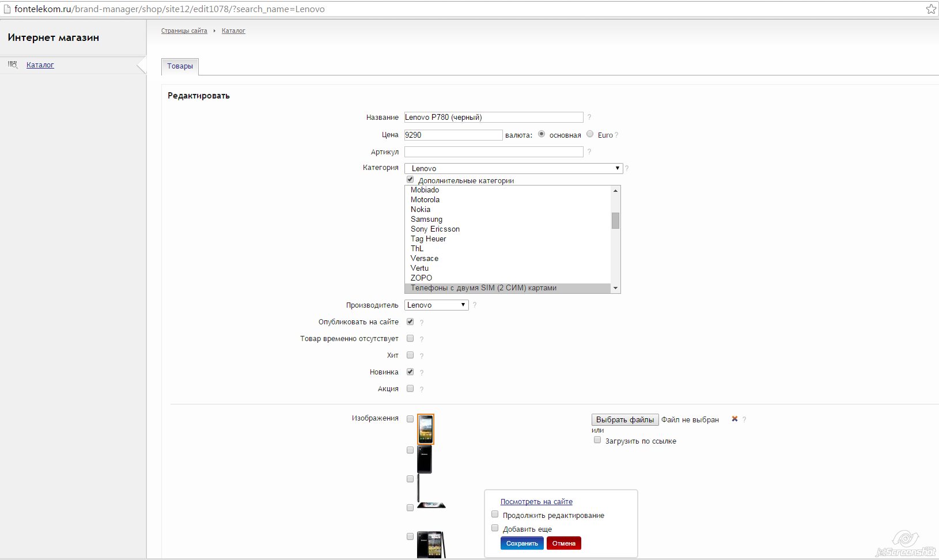The width and height of the screenshot is (939, 560).
Task: Check the Добавить еще option
Action: coord(495,528)
